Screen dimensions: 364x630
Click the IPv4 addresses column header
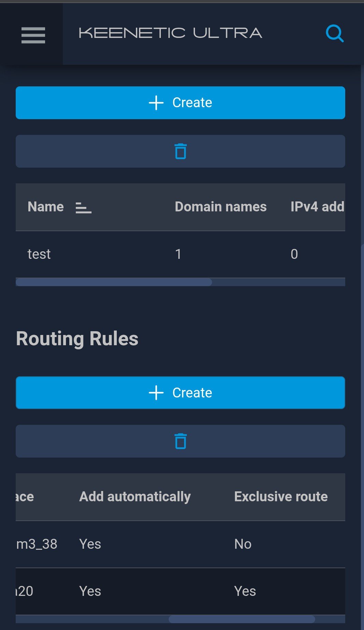(x=317, y=207)
